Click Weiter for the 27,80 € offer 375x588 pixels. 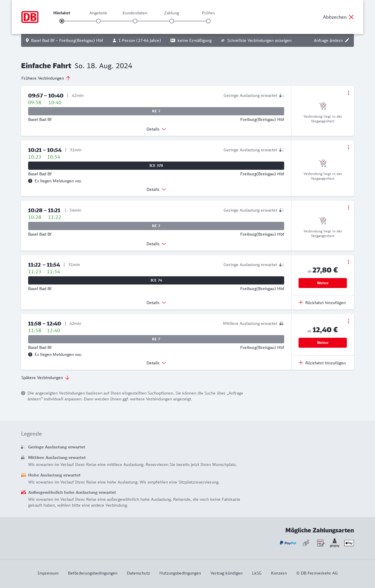323,283
